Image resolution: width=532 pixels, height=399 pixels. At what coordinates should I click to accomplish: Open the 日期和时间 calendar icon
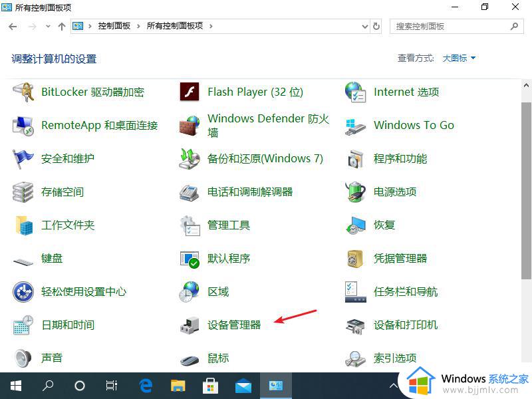(23, 325)
